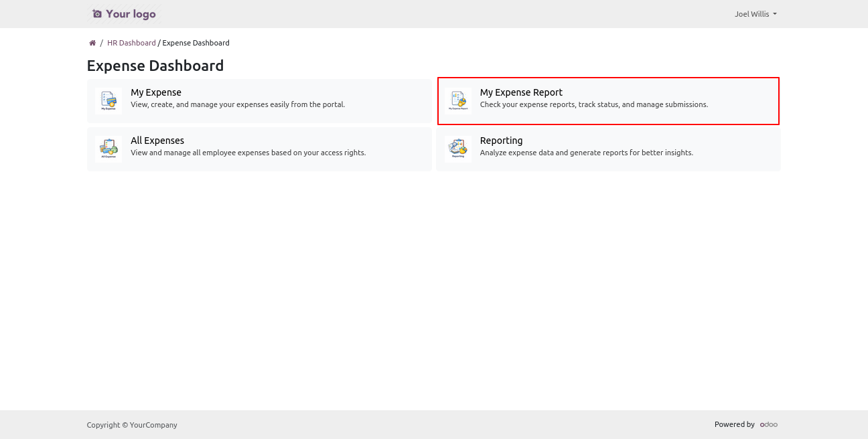Click the Odoo logo in the footer

tap(769, 424)
